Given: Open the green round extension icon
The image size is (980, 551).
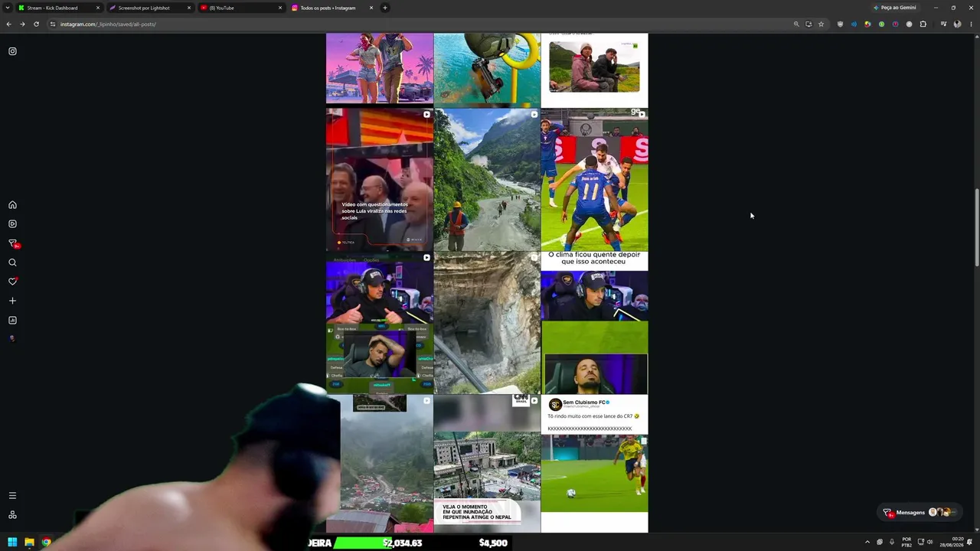Looking at the screenshot, I should (881, 24).
